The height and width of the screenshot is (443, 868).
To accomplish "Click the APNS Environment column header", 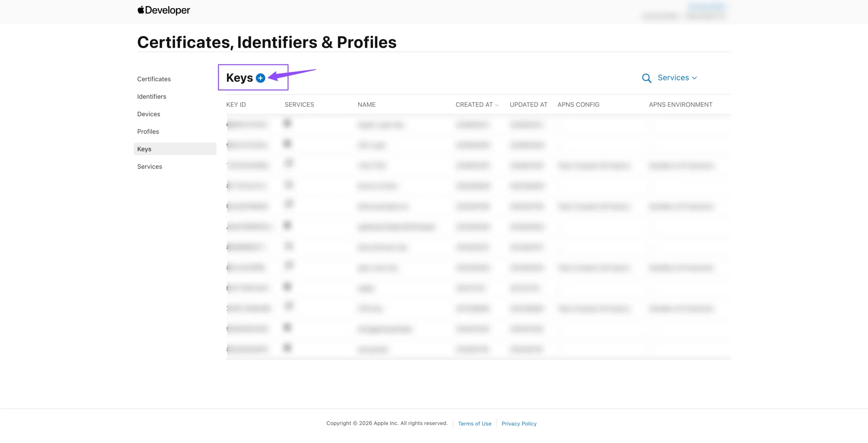I will click(x=680, y=105).
